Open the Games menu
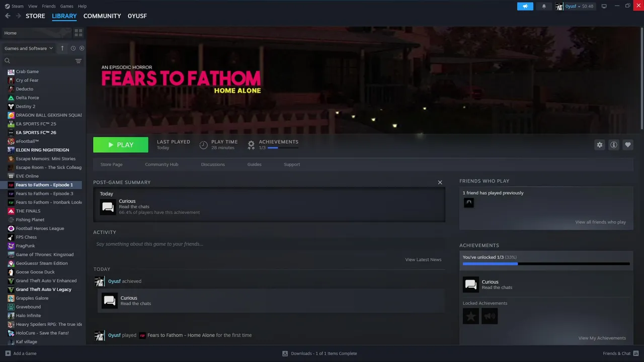Viewport: 644px width, 362px height. point(66,6)
